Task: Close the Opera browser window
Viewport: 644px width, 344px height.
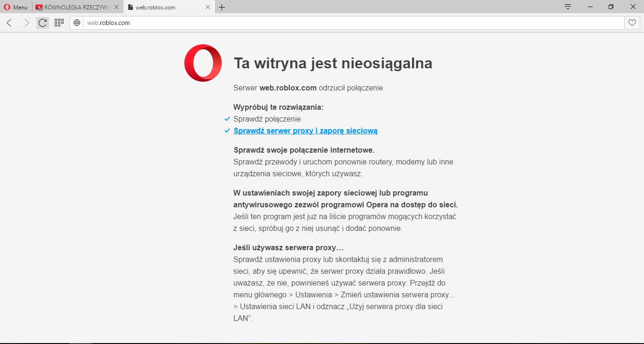Action: [633, 7]
